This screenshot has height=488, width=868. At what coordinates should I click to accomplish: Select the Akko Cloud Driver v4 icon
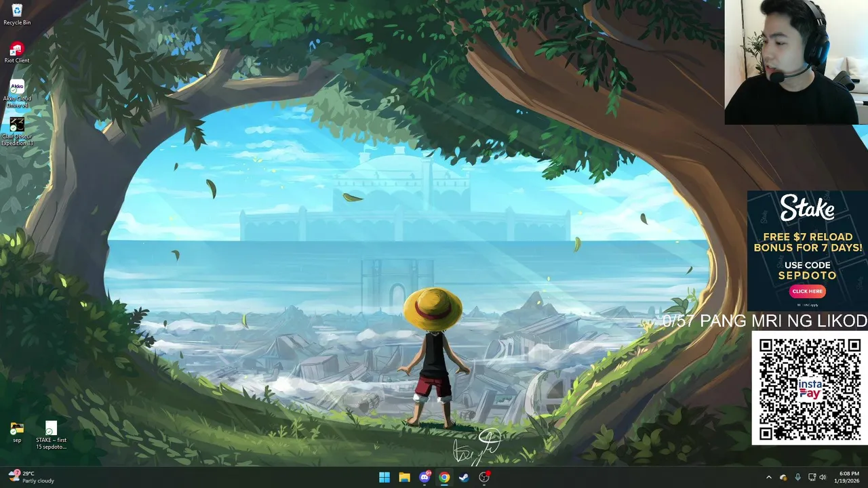click(x=17, y=94)
